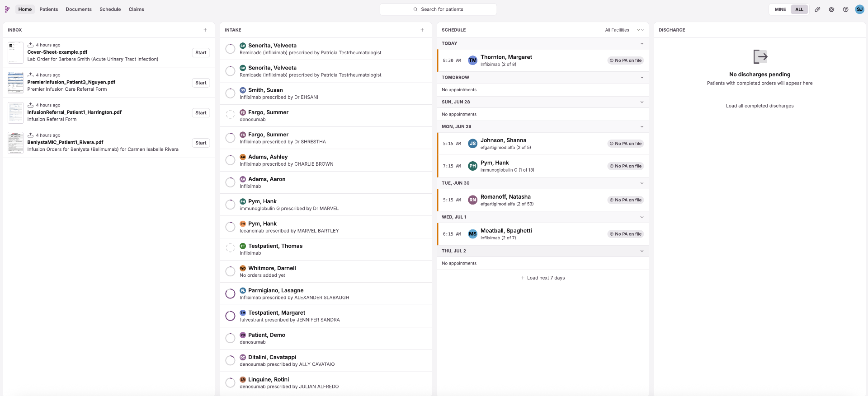Open the settings gear icon

tap(831, 9)
